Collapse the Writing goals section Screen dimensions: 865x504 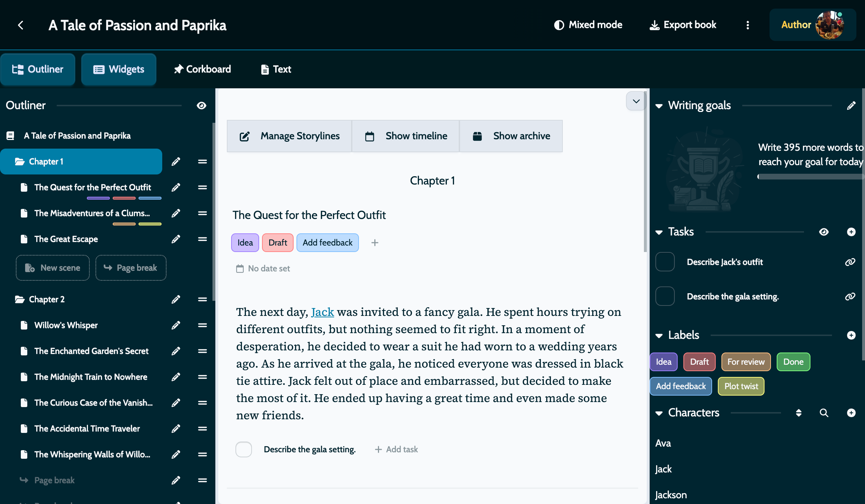(x=660, y=105)
